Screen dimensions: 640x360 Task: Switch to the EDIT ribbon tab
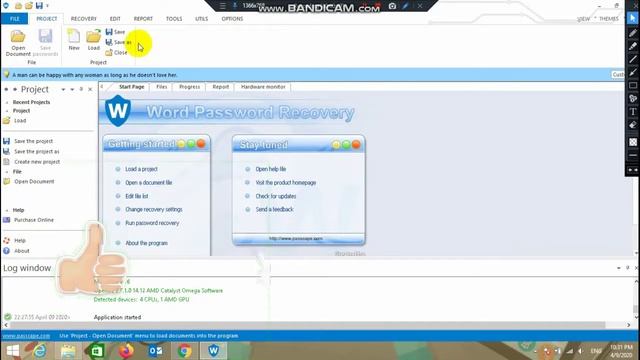click(x=115, y=19)
